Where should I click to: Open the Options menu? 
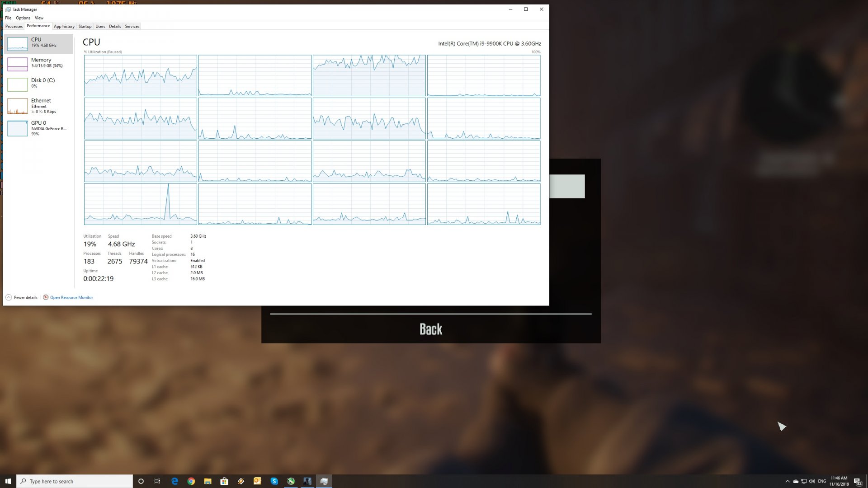pos(23,18)
